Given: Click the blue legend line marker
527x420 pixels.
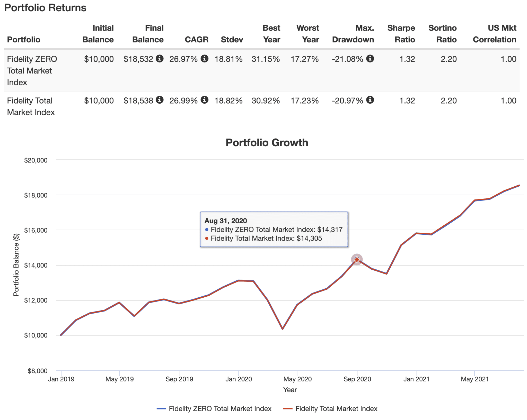Looking at the screenshot, I should (x=161, y=408).
